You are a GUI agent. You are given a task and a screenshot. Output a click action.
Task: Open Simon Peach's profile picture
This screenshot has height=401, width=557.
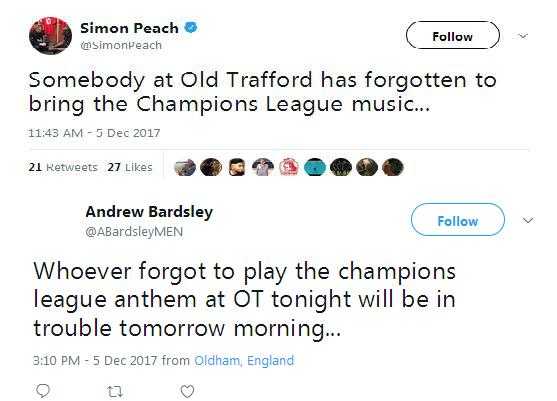point(50,35)
